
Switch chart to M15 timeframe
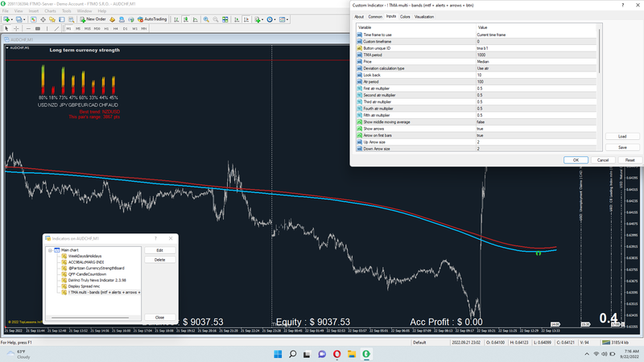coord(88,29)
